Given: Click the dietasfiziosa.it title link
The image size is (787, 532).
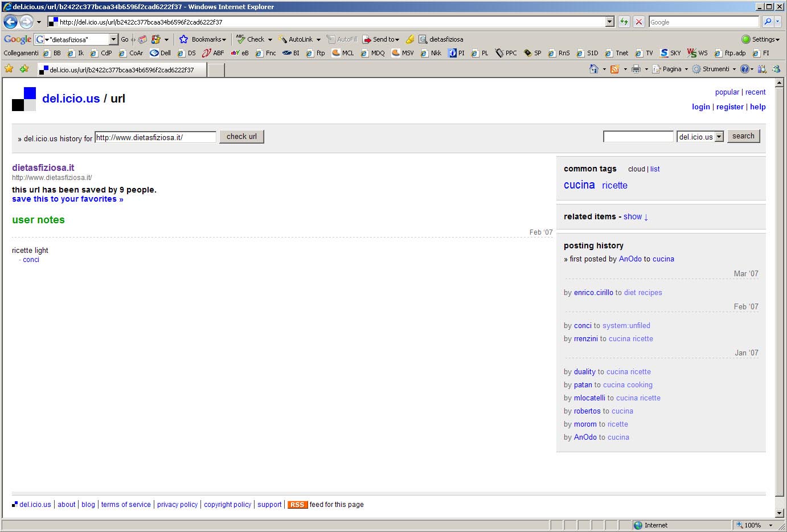Looking at the screenshot, I should pos(43,167).
